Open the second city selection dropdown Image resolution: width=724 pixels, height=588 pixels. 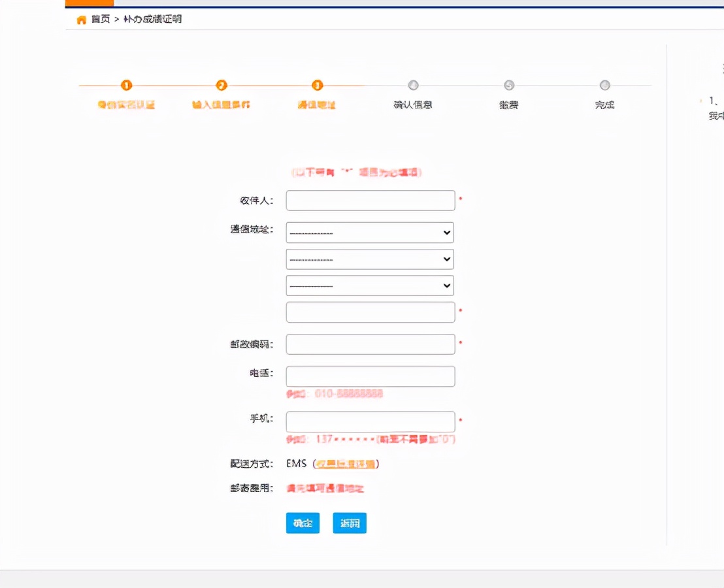369,259
